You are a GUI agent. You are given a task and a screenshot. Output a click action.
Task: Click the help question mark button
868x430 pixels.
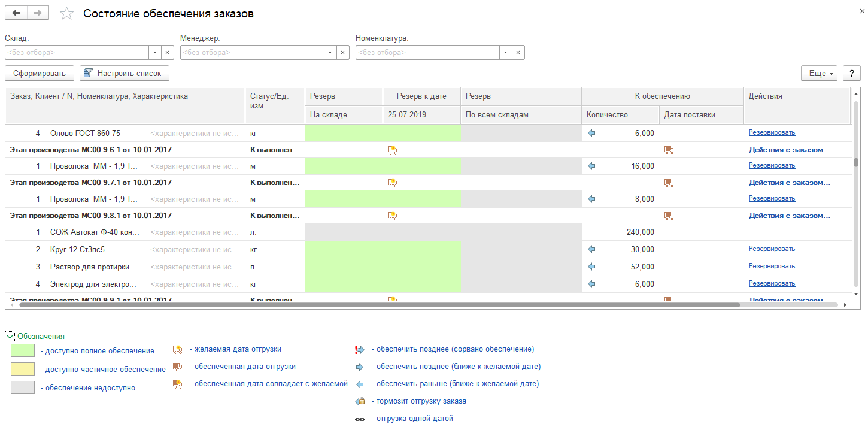[x=851, y=73]
